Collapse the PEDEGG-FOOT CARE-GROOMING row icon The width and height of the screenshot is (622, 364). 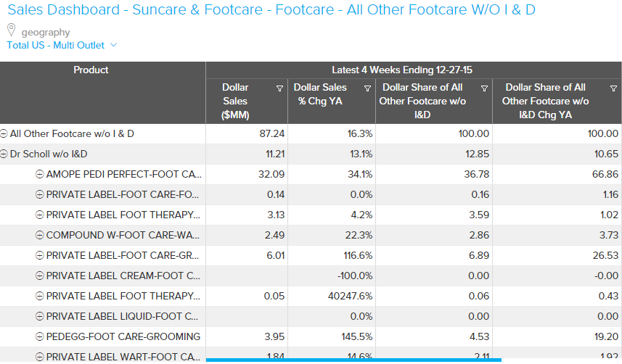40,336
